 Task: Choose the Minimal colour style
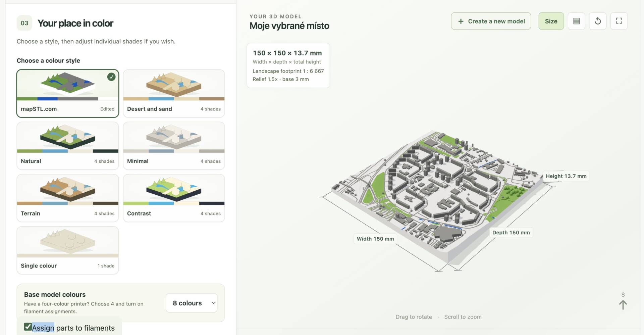coord(174,146)
